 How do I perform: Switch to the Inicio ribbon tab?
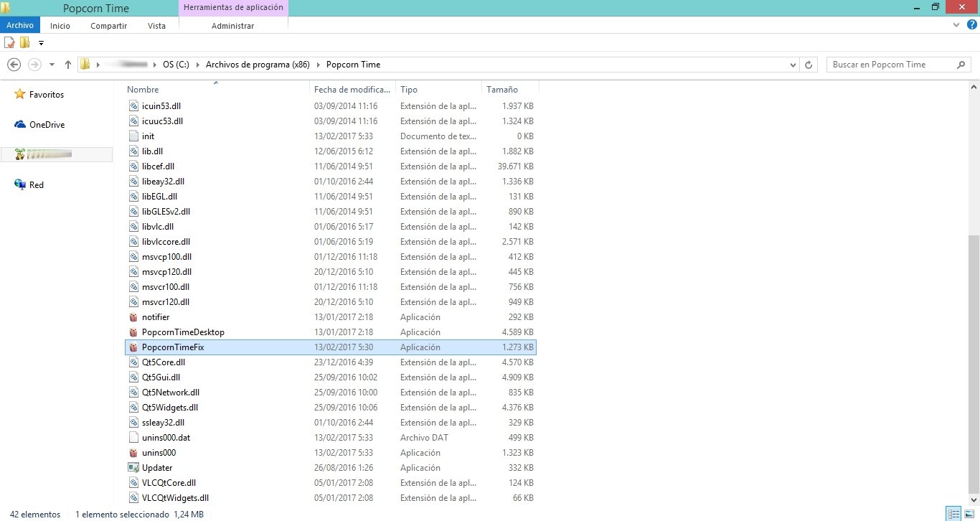(x=60, y=26)
